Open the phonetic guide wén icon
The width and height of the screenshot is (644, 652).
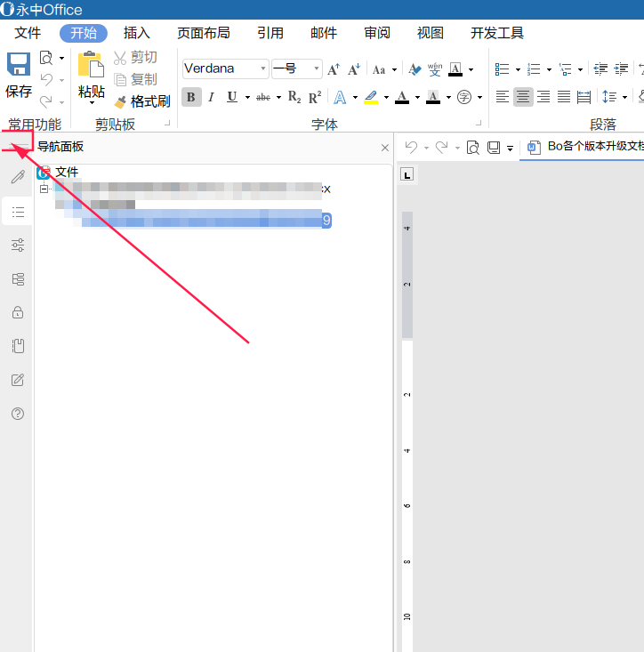435,69
